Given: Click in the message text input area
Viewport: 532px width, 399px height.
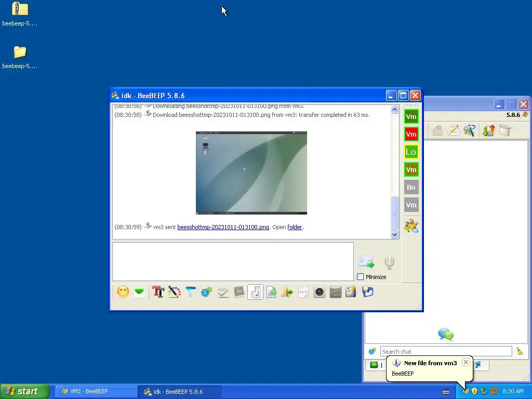Looking at the screenshot, I should [233, 262].
